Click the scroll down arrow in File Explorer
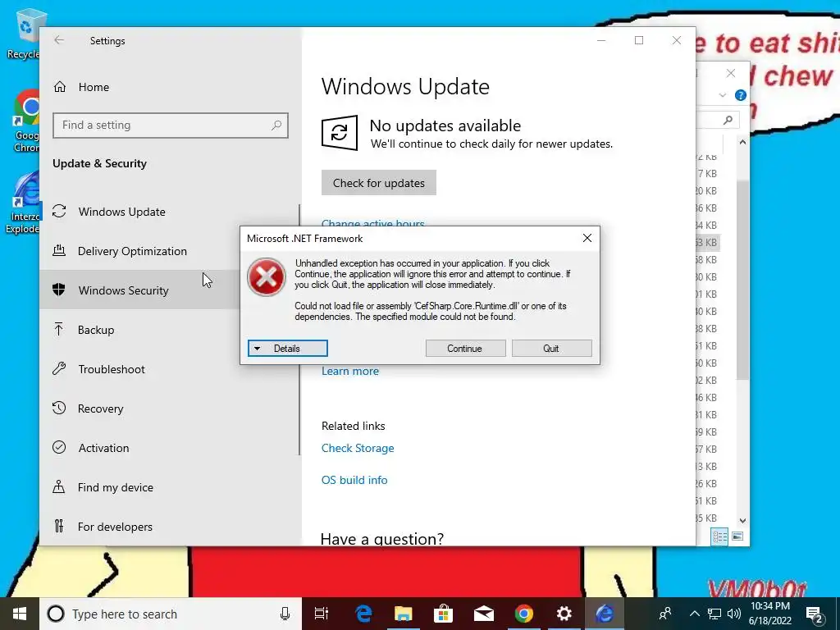840x630 pixels. 742,520
